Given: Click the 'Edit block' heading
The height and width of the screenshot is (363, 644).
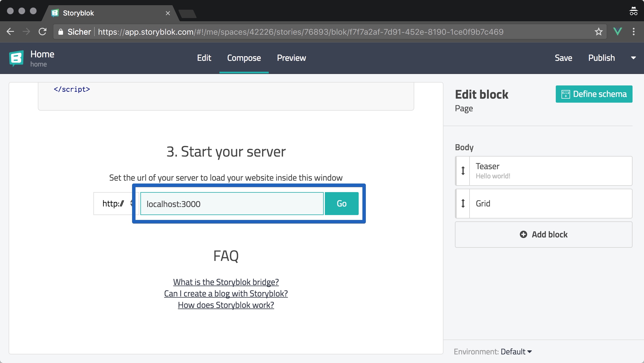Looking at the screenshot, I should 482,94.
